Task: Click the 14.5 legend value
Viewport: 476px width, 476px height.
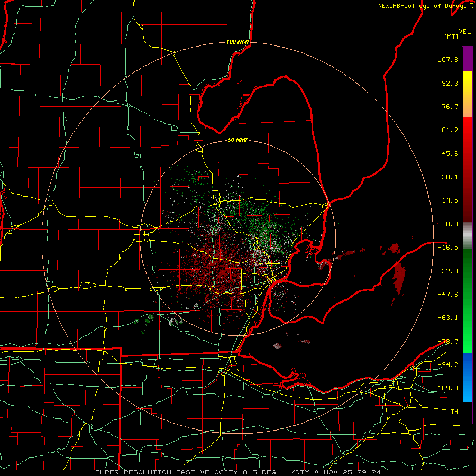Action: (450, 200)
